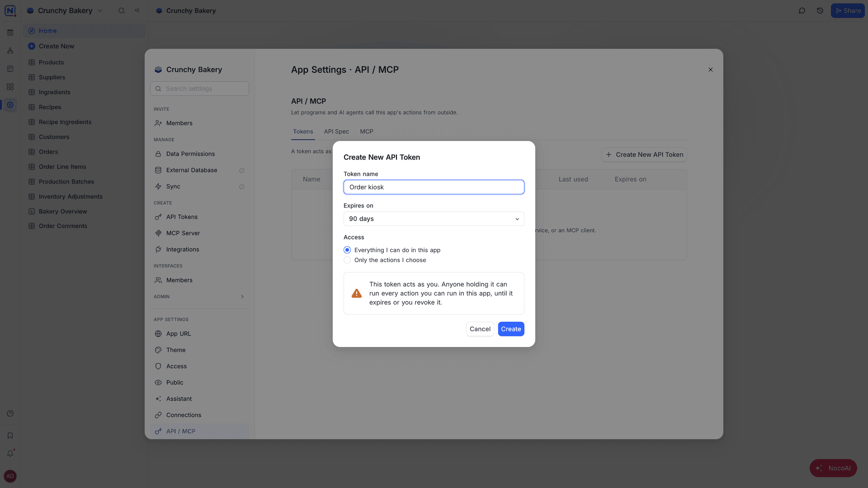The width and height of the screenshot is (868, 488).
Task: Open the comments chat bubble icon
Action: click(x=802, y=10)
